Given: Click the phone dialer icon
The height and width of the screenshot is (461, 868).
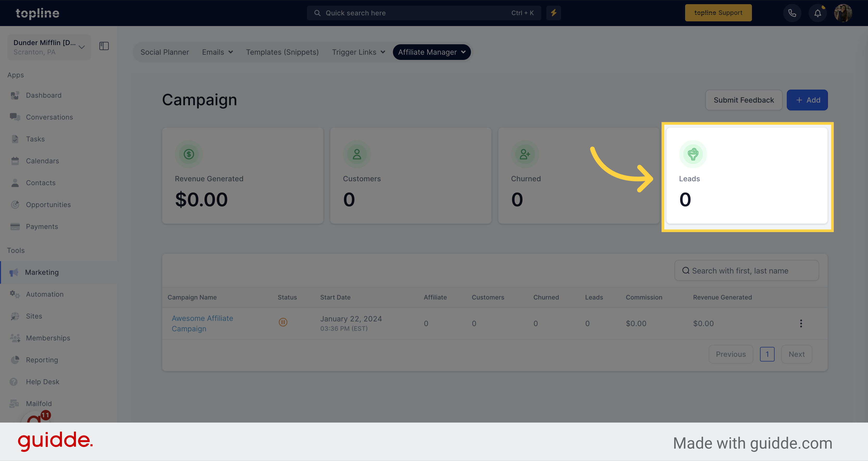Looking at the screenshot, I should click(792, 13).
